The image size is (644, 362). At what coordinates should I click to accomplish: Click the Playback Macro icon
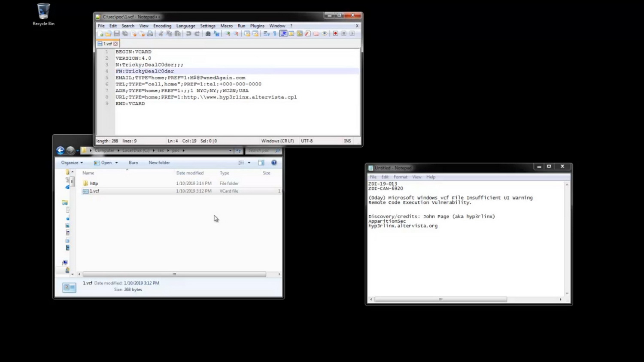352,33
